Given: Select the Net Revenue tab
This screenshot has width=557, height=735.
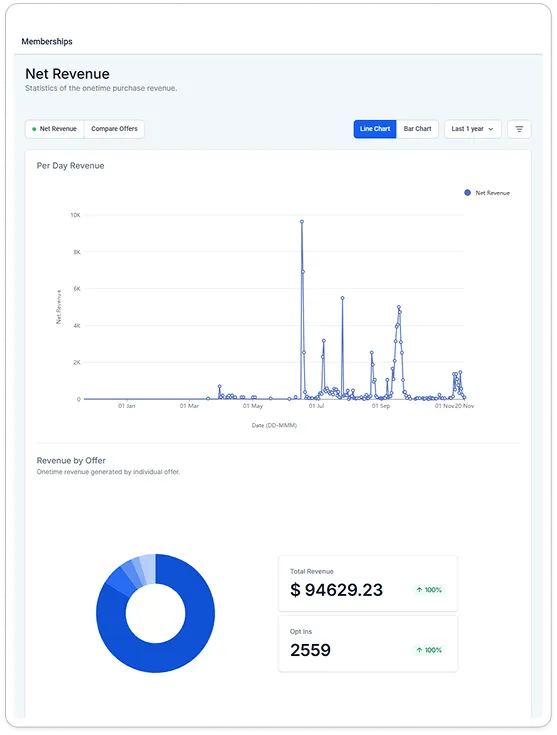Looking at the screenshot, I should [x=54, y=129].
